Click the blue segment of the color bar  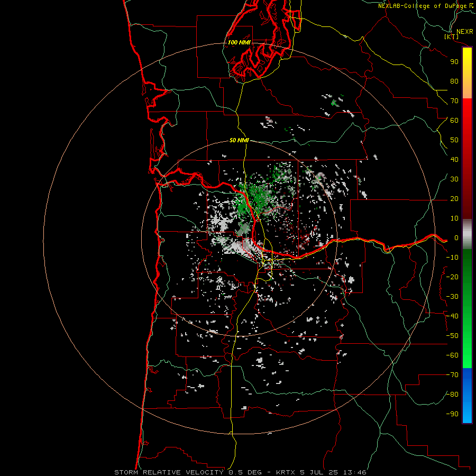click(x=467, y=396)
